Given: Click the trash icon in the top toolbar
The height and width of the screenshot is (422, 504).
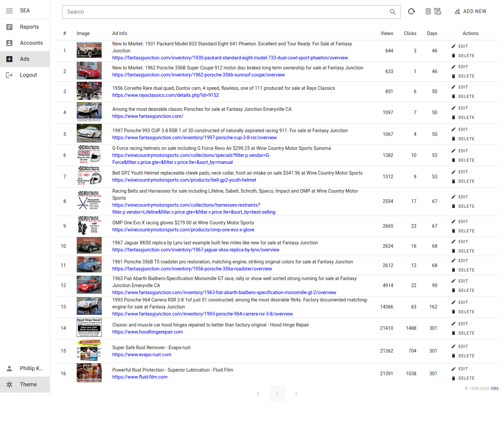Looking at the screenshot, I should point(428,11).
